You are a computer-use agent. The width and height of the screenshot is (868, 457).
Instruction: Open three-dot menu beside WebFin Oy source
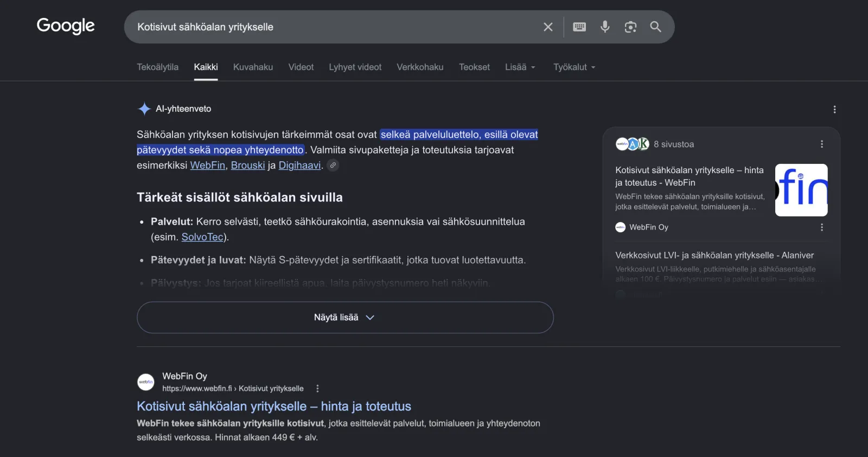tap(822, 227)
